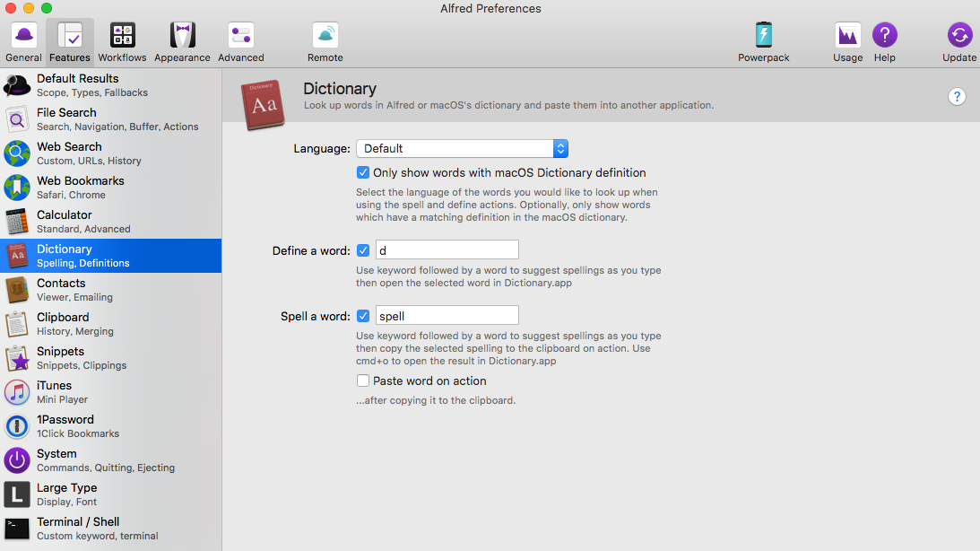Open the Snippets, Clippings row
Screen dimensions: 980x551
(x=110, y=358)
